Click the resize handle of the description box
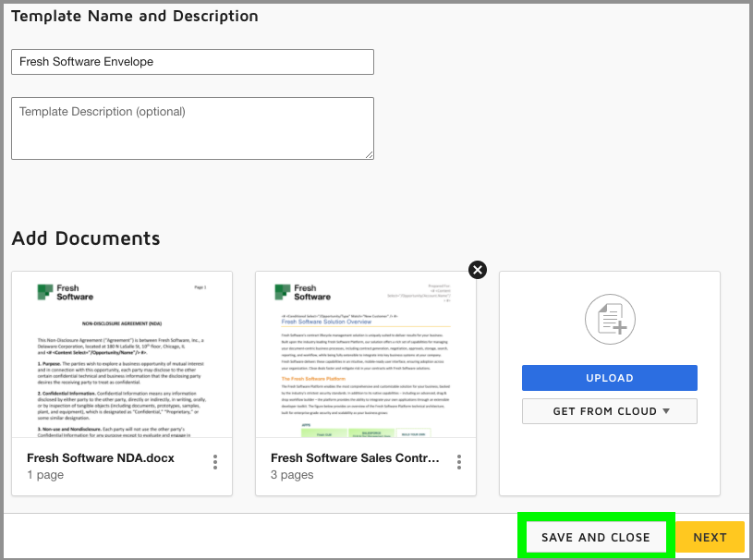The height and width of the screenshot is (560, 753). (369, 154)
